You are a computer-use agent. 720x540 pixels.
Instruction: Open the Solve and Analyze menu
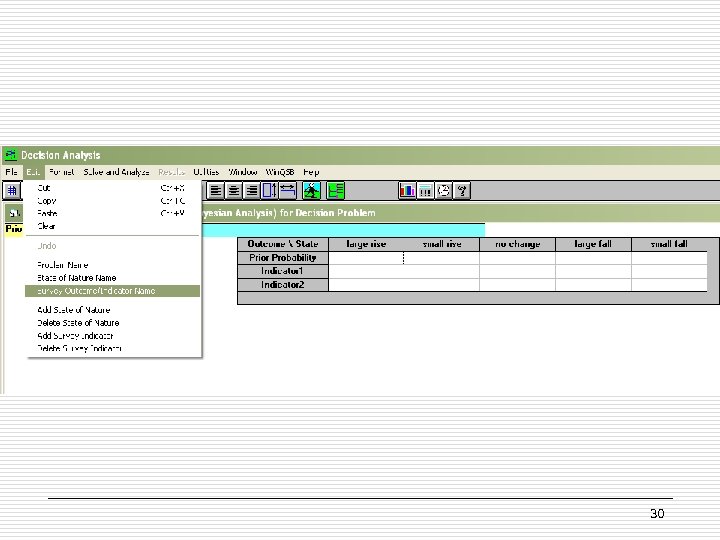pyautogui.click(x=117, y=172)
